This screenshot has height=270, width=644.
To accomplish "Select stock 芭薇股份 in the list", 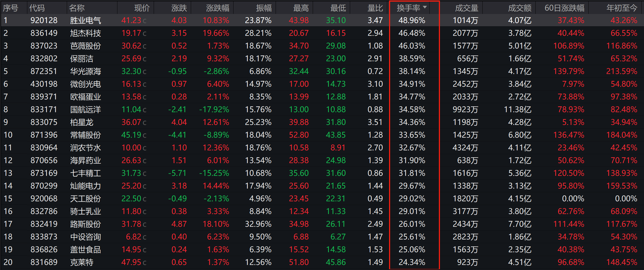I will 85,46.
